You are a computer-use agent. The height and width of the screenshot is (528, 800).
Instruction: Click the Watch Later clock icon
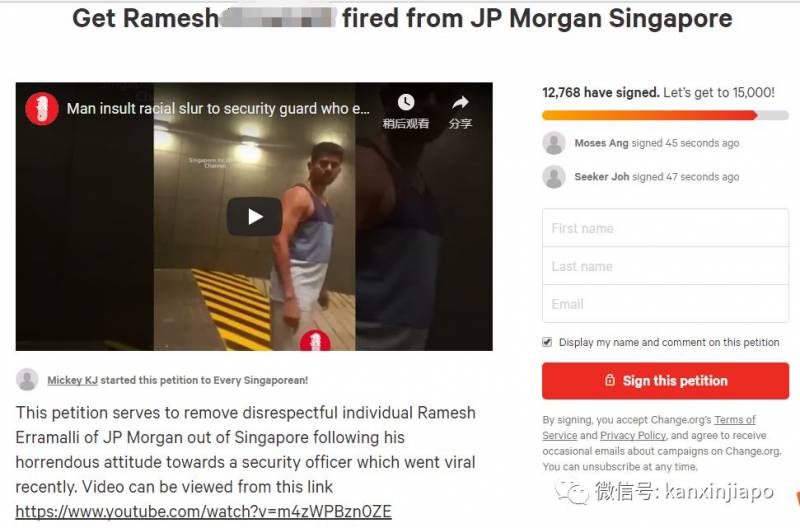point(406,103)
